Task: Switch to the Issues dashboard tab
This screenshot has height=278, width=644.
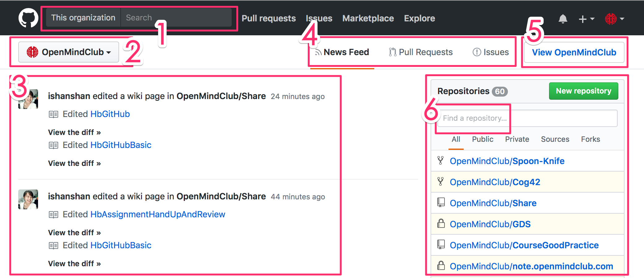Action: tap(491, 52)
